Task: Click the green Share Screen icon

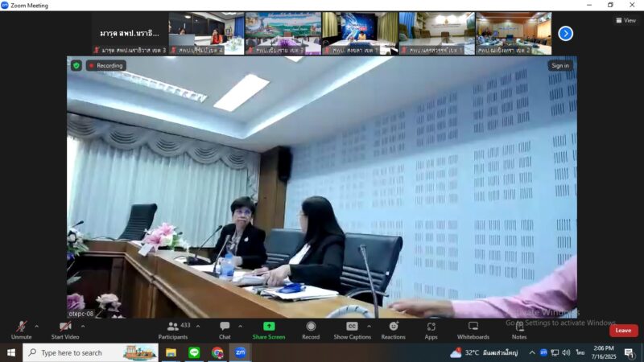Action: (x=269, y=327)
